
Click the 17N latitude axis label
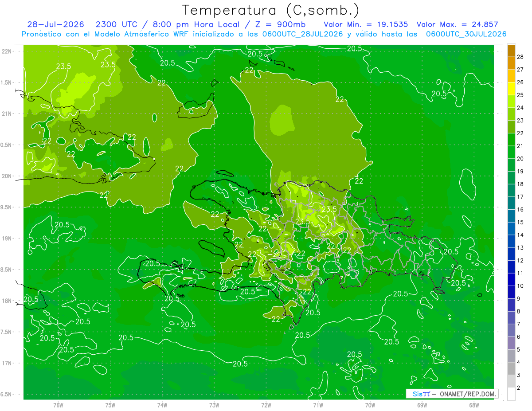point(8,363)
